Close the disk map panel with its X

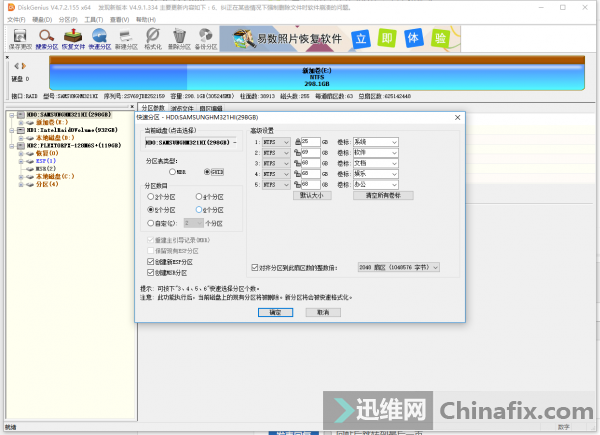pos(7,57)
